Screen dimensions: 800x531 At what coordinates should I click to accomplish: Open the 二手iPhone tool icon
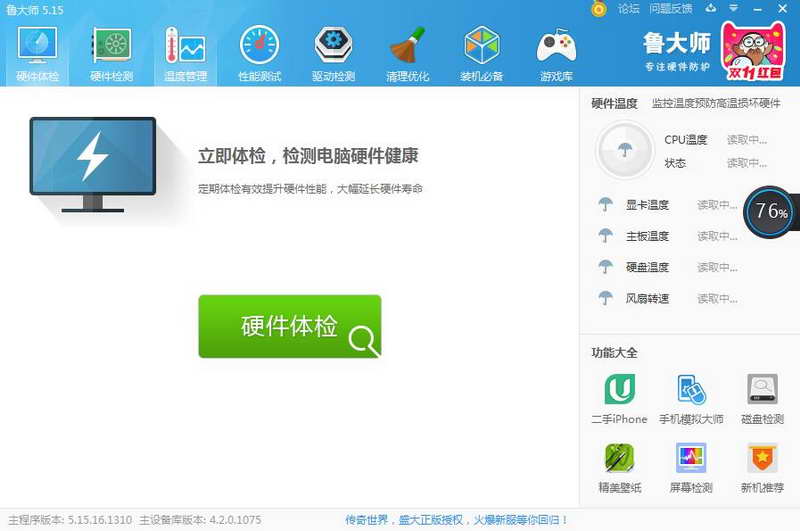(x=619, y=389)
